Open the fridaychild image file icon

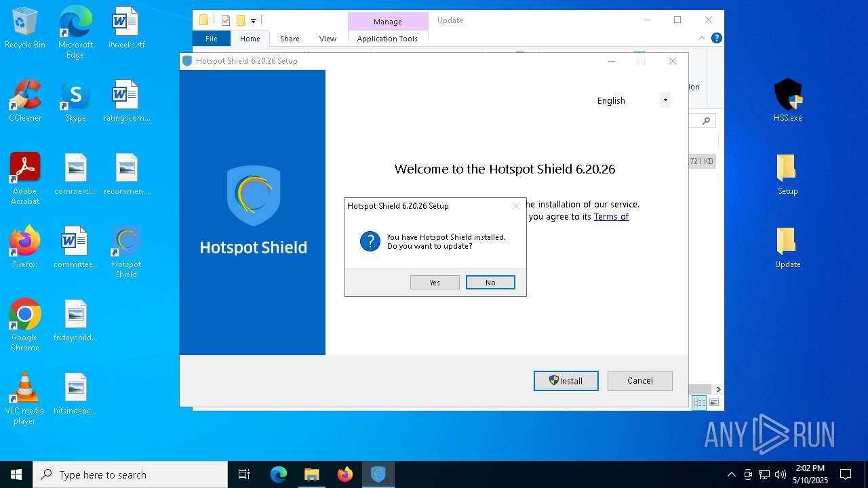[75, 321]
